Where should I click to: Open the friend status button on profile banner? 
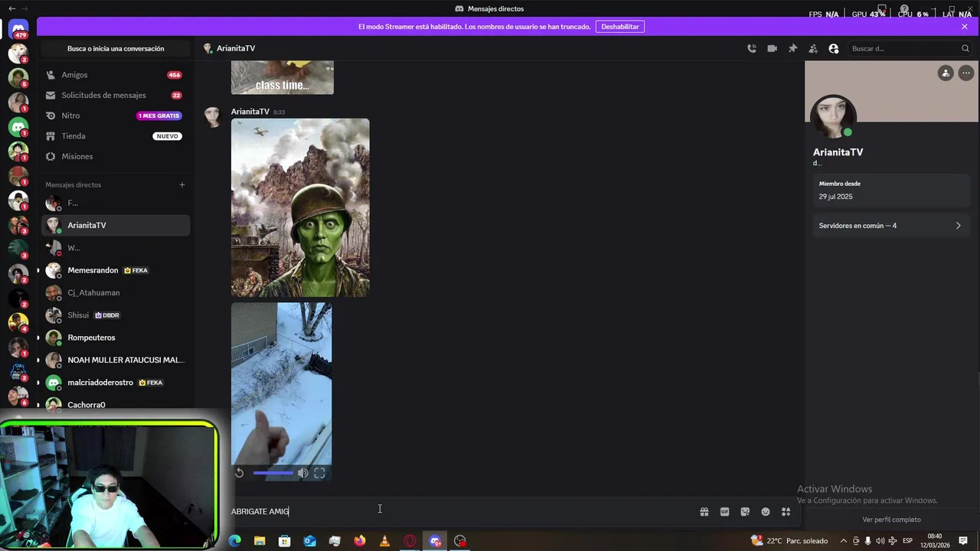coord(946,73)
